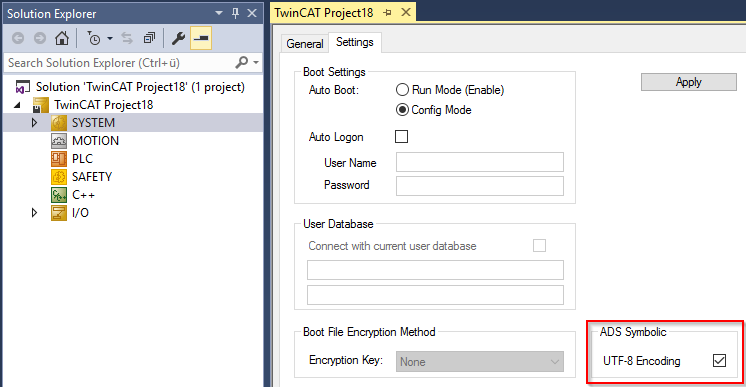746x387 pixels.
Task: Open the Encryption Key dropdown
Action: click(x=480, y=362)
